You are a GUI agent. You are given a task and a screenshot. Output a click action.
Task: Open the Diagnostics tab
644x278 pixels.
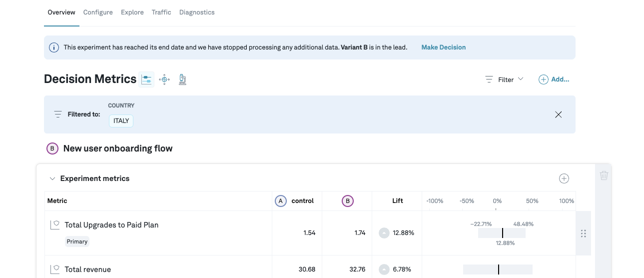[x=197, y=12]
